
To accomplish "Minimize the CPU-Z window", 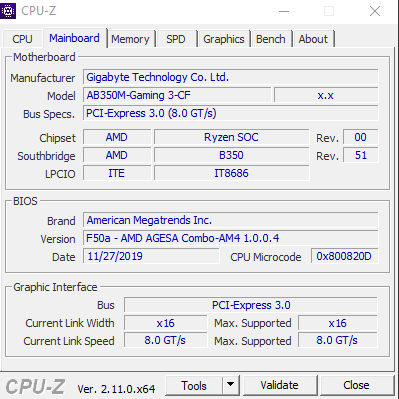I will tap(284, 11).
